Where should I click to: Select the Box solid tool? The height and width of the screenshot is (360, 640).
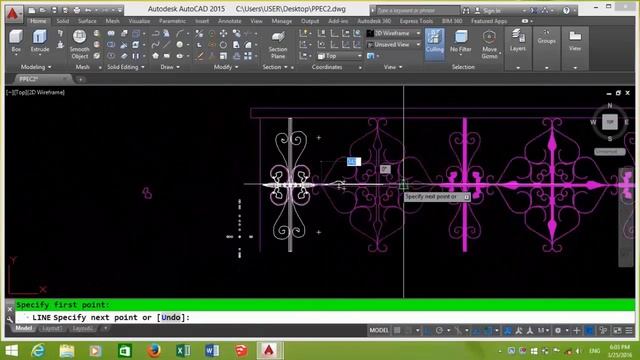coord(16,41)
